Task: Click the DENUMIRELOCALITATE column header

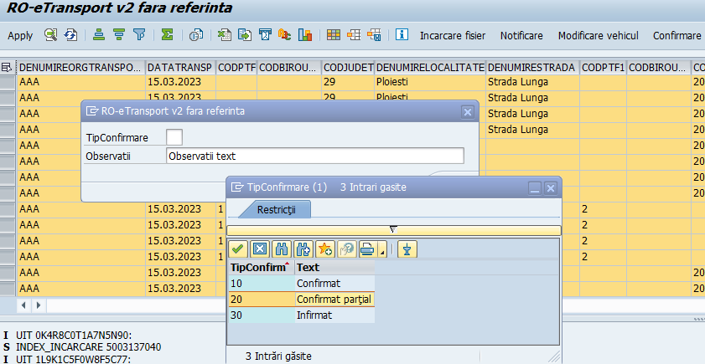Action: pyautogui.click(x=430, y=67)
